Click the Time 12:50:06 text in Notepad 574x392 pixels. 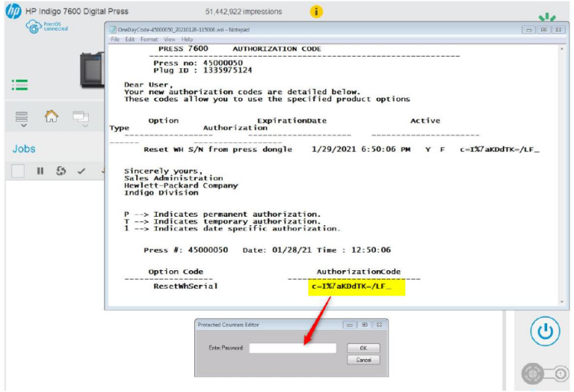(354, 250)
